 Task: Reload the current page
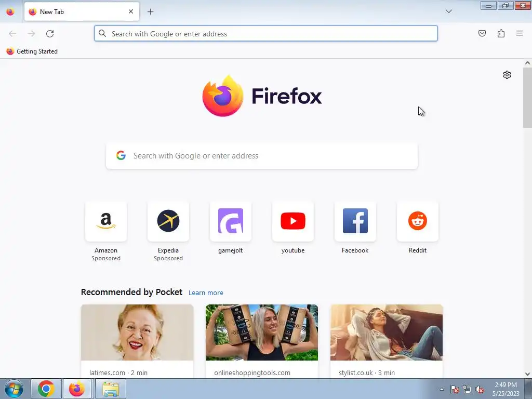[x=50, y=34]
